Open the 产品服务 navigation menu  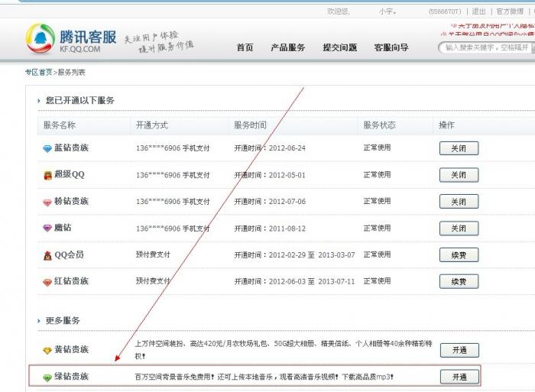[x=287, y=47]
